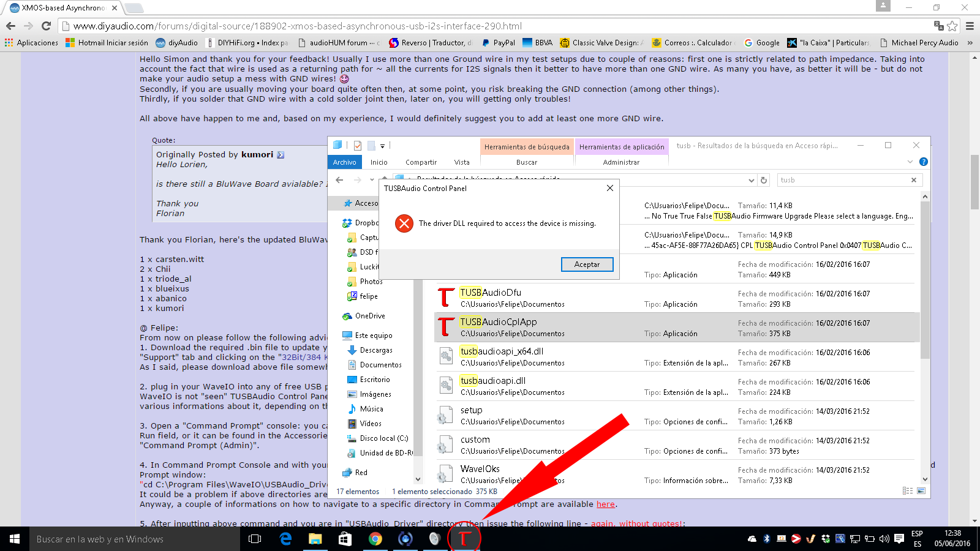The width and height of the screenshot is (980, 551).
Task: Open Vídeos folder in navigation pane
Action: [371, 424]
